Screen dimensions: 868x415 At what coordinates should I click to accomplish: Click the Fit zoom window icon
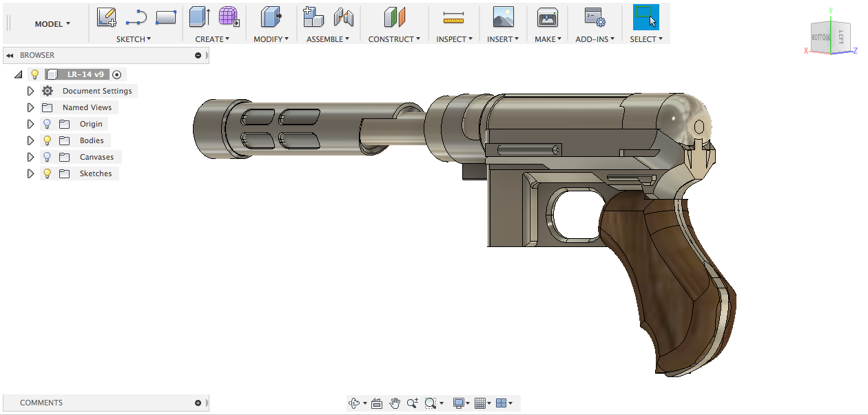point(431,403)
